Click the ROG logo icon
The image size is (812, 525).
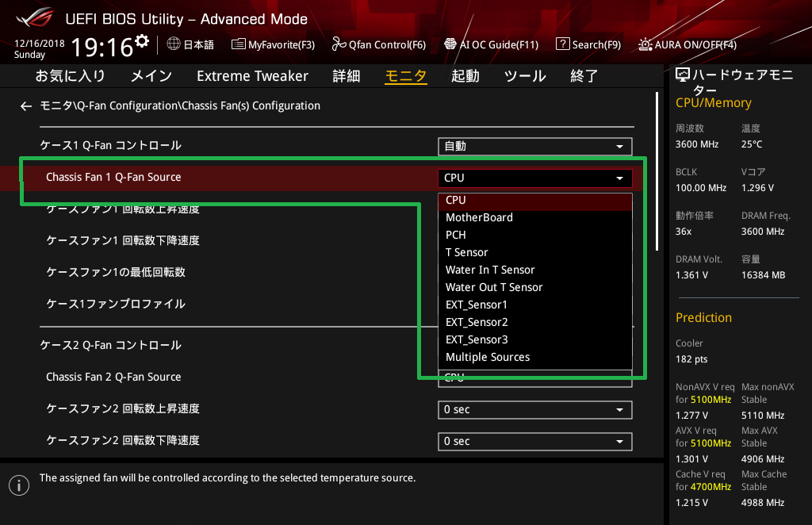coord(35,18)
